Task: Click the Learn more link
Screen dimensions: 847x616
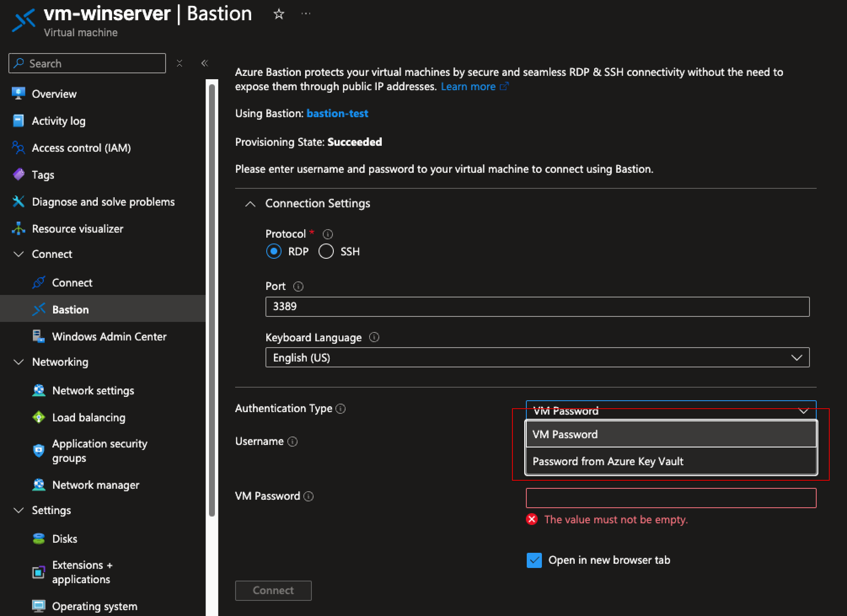Action: pos(468,87)
